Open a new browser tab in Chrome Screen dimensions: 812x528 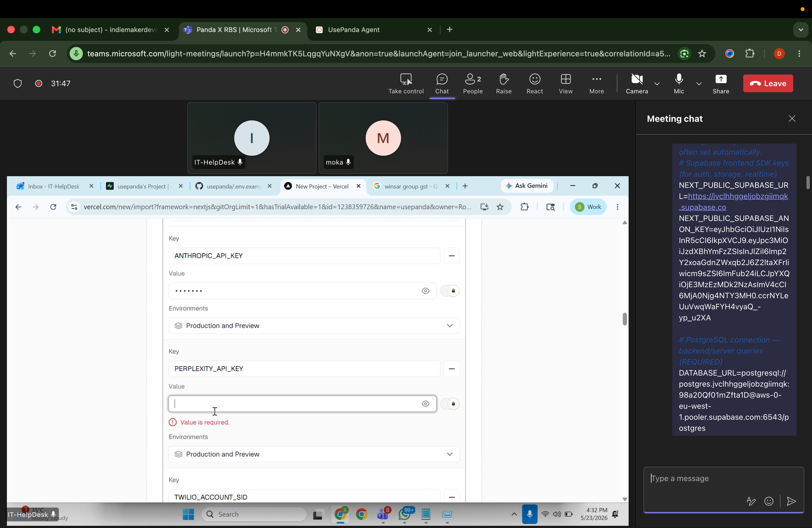click(x=449, y=30)
